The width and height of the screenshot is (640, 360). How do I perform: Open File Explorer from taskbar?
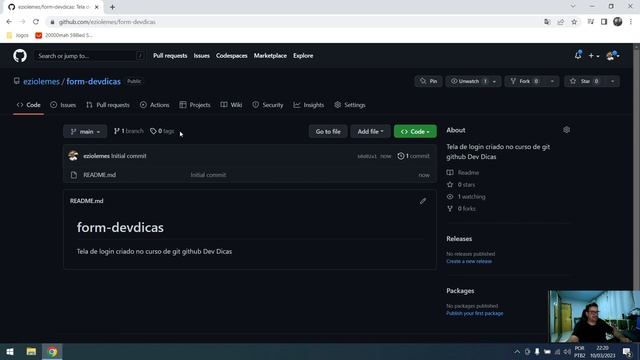point(31,351)
